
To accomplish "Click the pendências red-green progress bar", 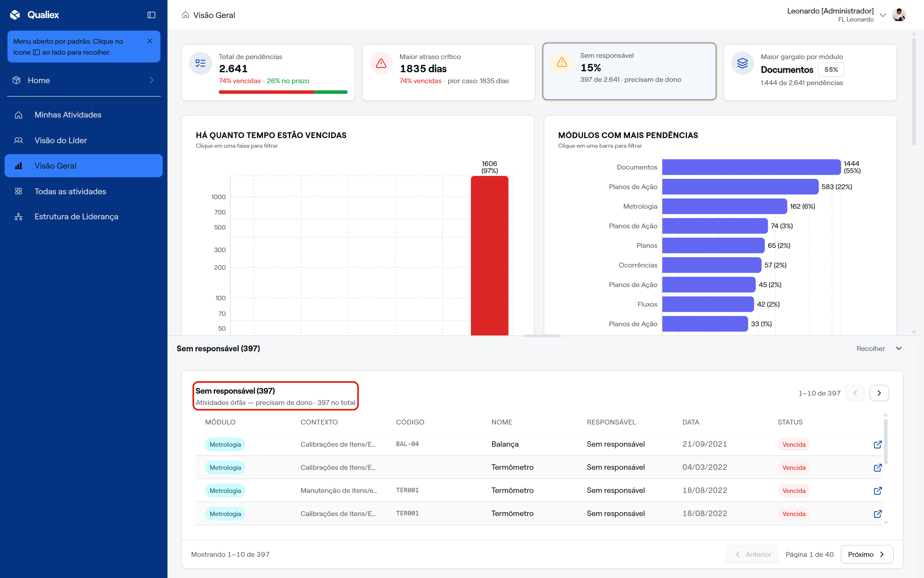I will tap(283, 92).
